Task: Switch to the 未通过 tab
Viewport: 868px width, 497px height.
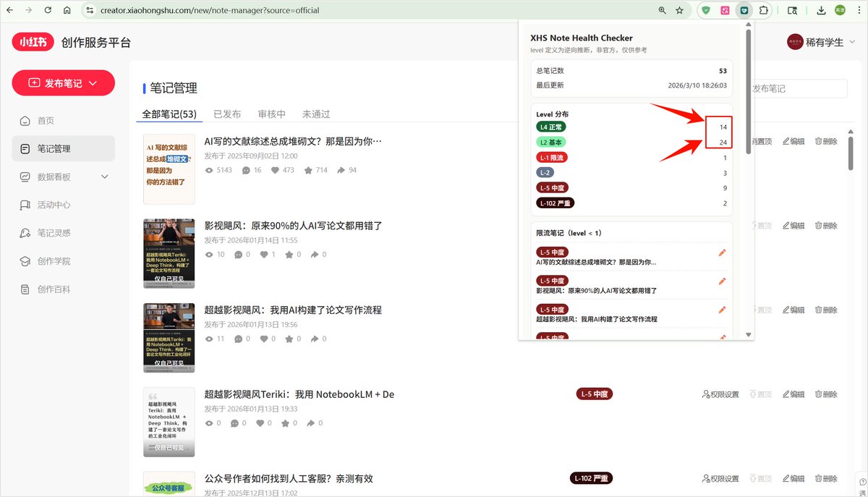Action: [x=316, y=114]
